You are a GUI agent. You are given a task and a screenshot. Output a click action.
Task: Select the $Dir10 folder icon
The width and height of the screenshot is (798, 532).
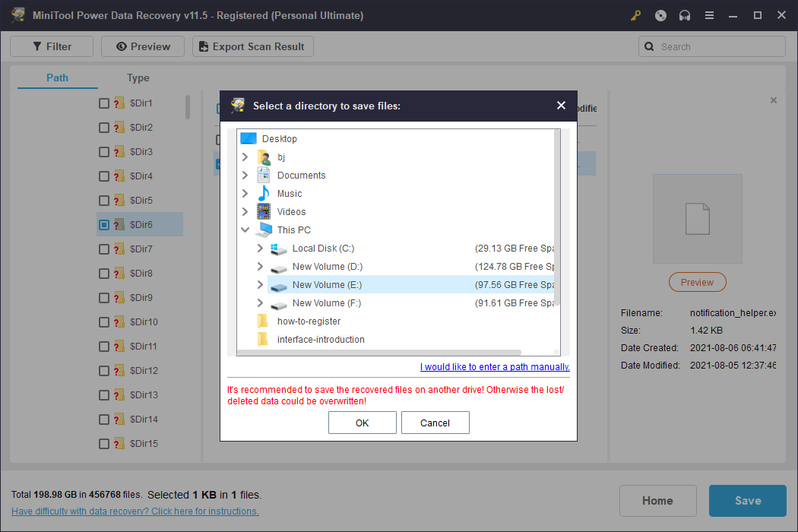(x=119, y=322)
